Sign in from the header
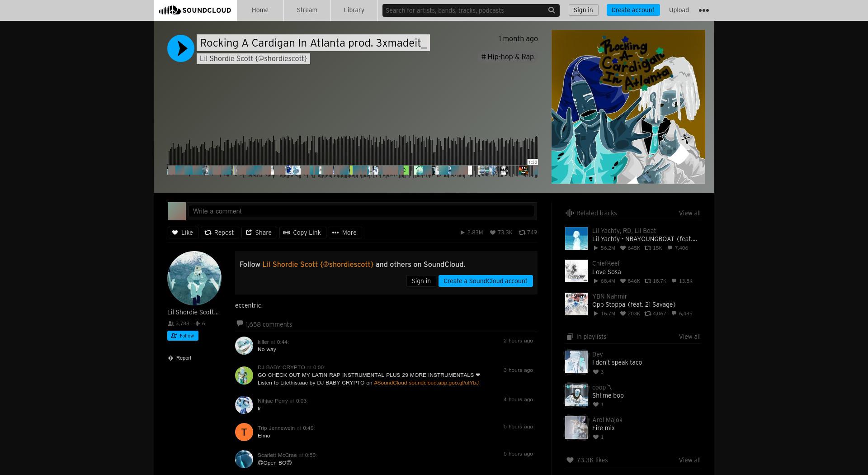The width and height of the screenshot is (868, 475). pos(583,10)
